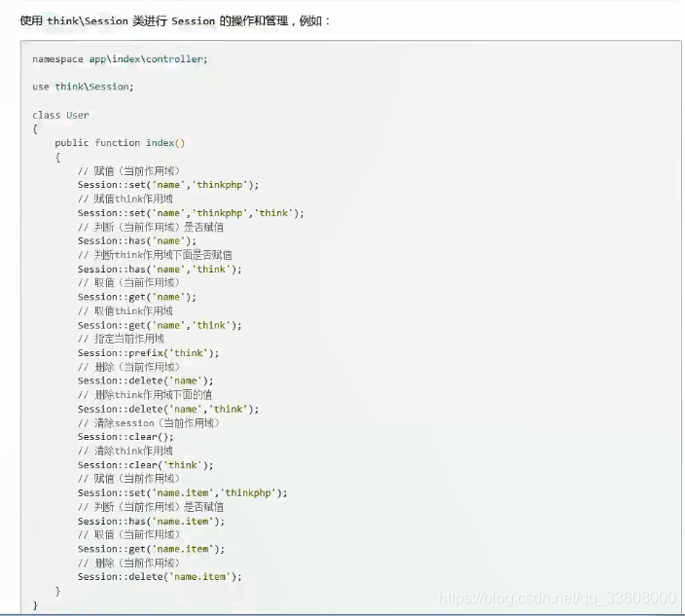
Task: Click Session::set('name','thinkphp','think'); line
Action: pos(191,213)
